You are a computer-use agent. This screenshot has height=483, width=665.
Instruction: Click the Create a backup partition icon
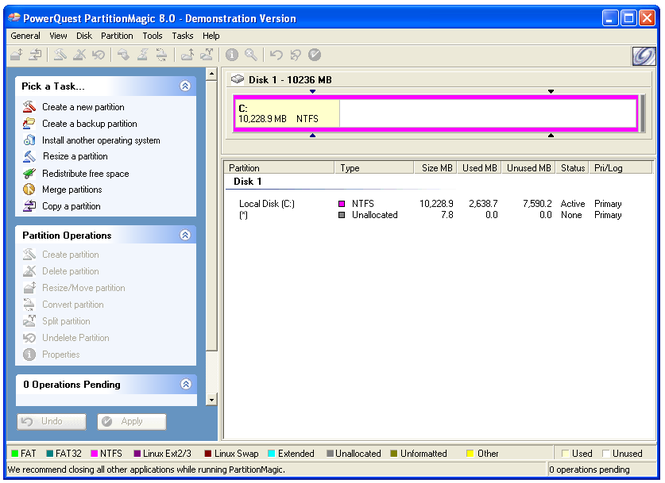29,124
